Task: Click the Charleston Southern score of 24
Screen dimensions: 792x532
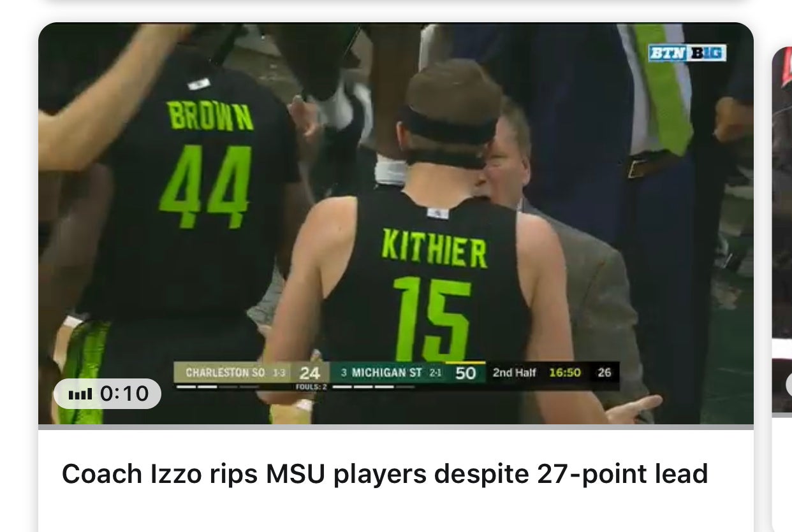Action: (x=310, y=373)
